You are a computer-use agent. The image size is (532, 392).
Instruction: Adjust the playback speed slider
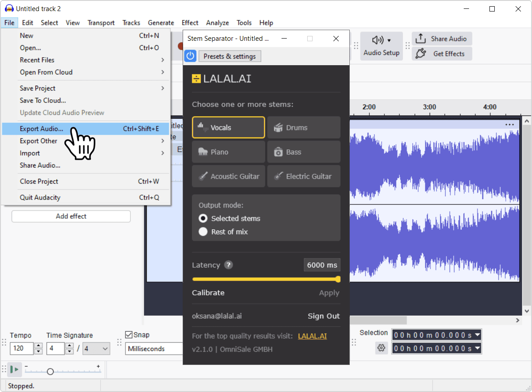click(x=50, y=372)
